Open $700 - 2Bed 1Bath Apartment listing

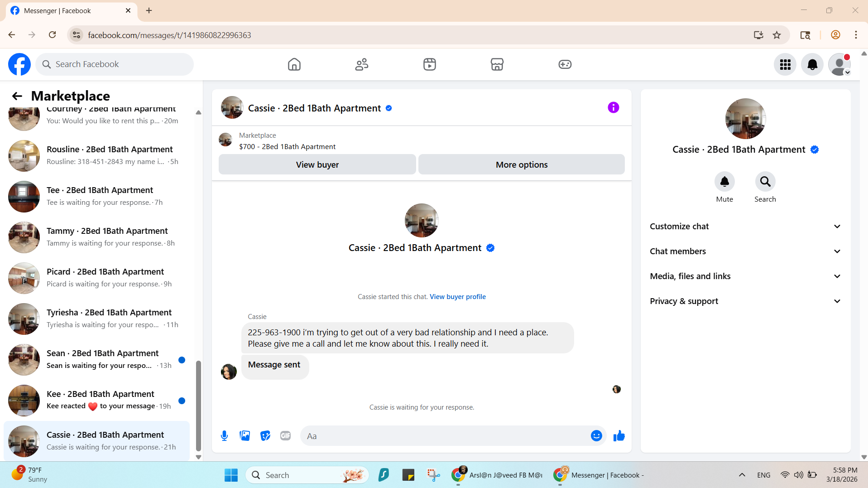287,147
